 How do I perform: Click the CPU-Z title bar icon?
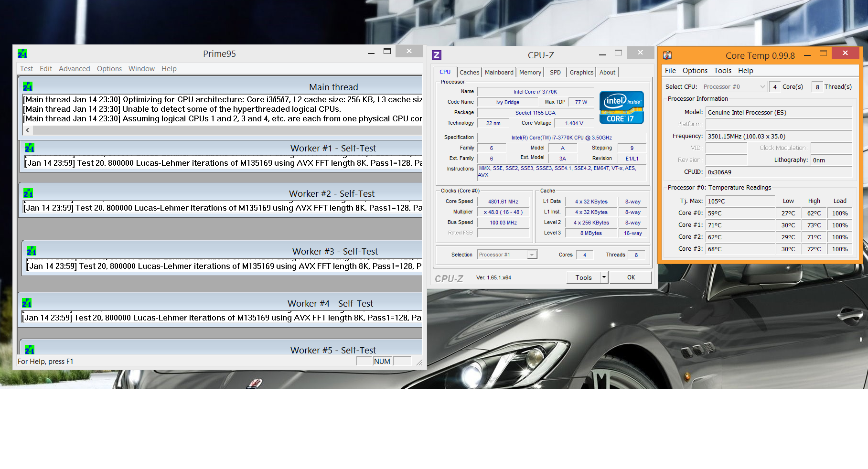tap(437, 55)
